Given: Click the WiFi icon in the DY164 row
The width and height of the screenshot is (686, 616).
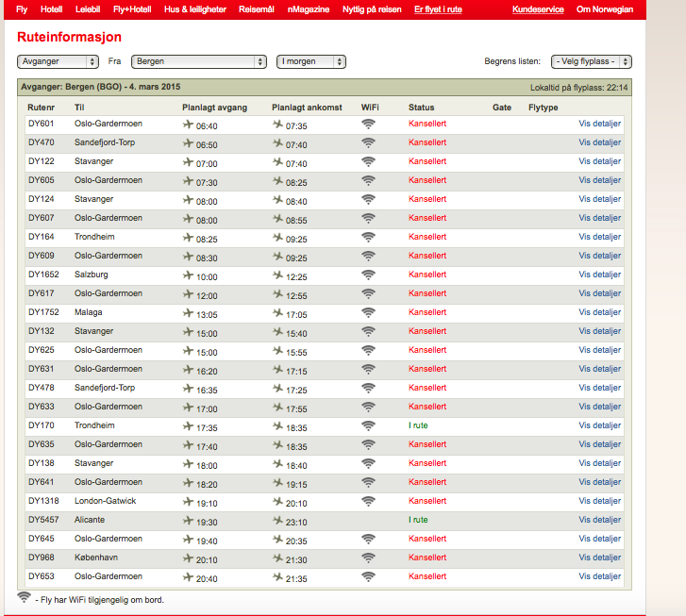Looking at the screenshot, I should (368, 237).
